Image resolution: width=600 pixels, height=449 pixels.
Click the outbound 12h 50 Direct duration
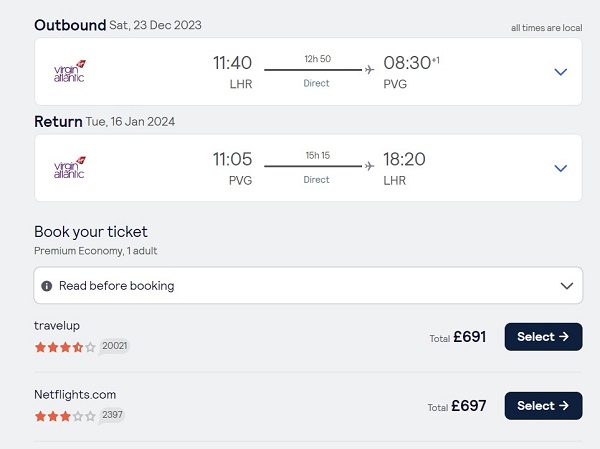317,71
